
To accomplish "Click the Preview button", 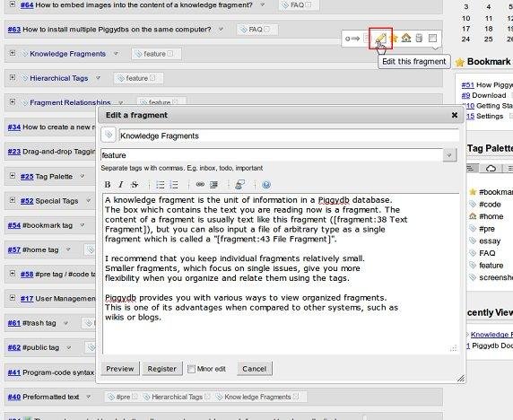I will [x=120, y=369].
